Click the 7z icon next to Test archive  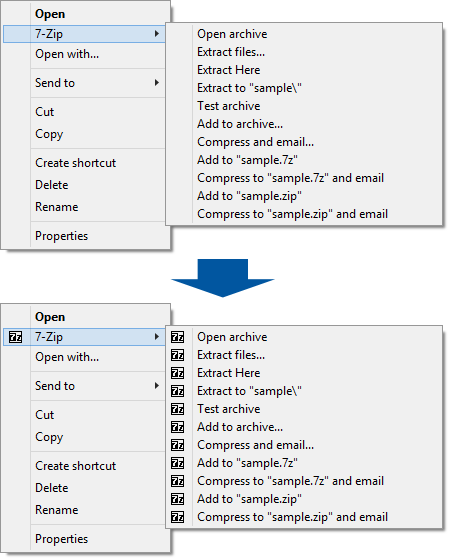178,409
